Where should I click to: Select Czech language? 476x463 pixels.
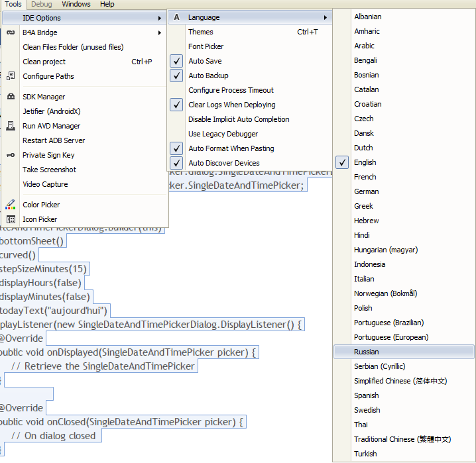click(364, 119)
